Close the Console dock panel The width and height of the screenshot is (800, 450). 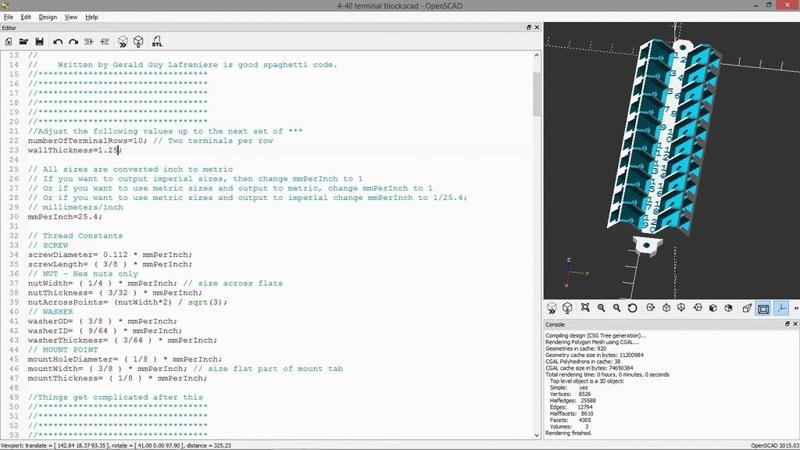click(x=795, y=324)
